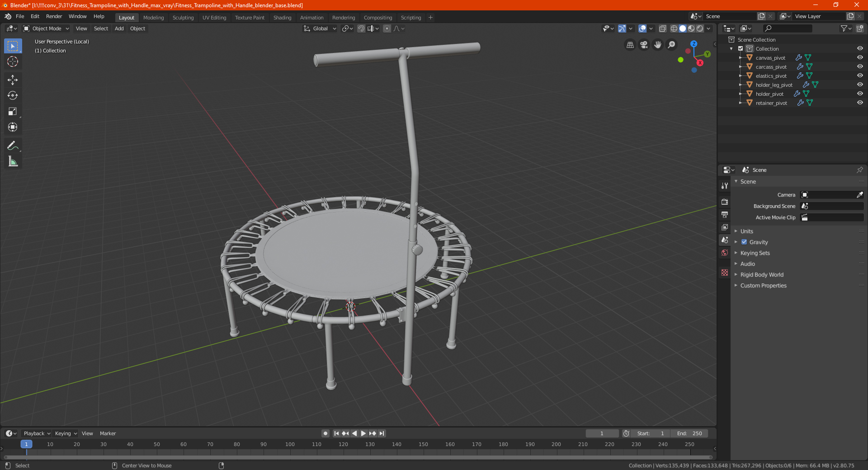Screen dimensions: 868x470
Task: Open the Global orientation dropdown
Action: click(x=320, y=28)
